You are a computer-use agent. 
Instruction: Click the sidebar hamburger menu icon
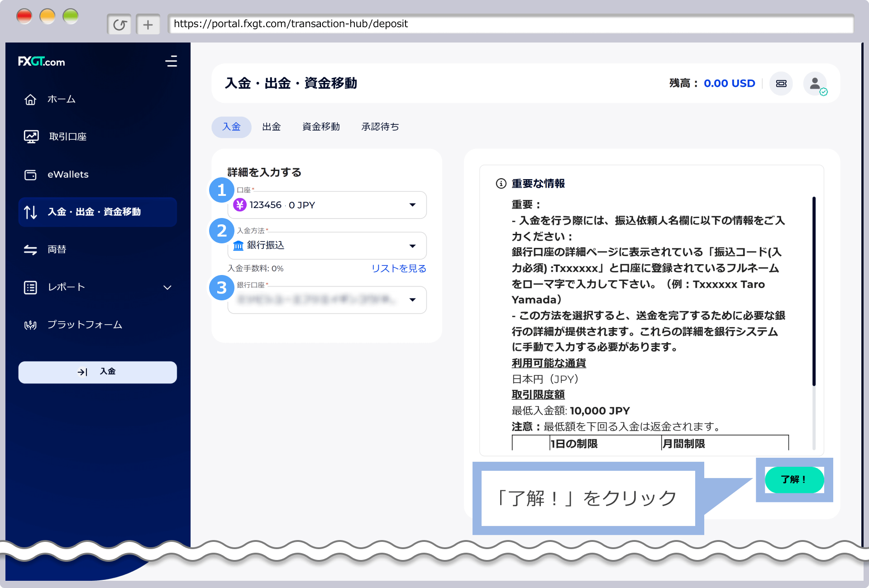point(172,62)
